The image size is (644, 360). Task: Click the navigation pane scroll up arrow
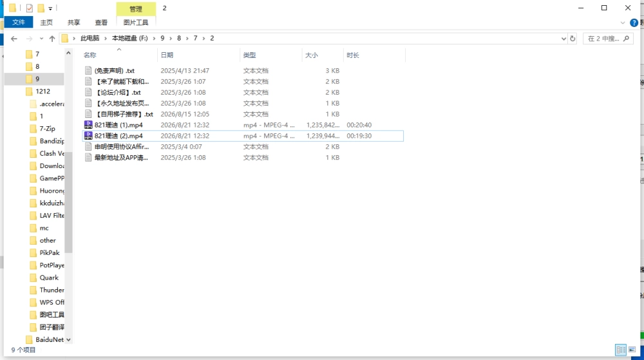tap(69, 53)
